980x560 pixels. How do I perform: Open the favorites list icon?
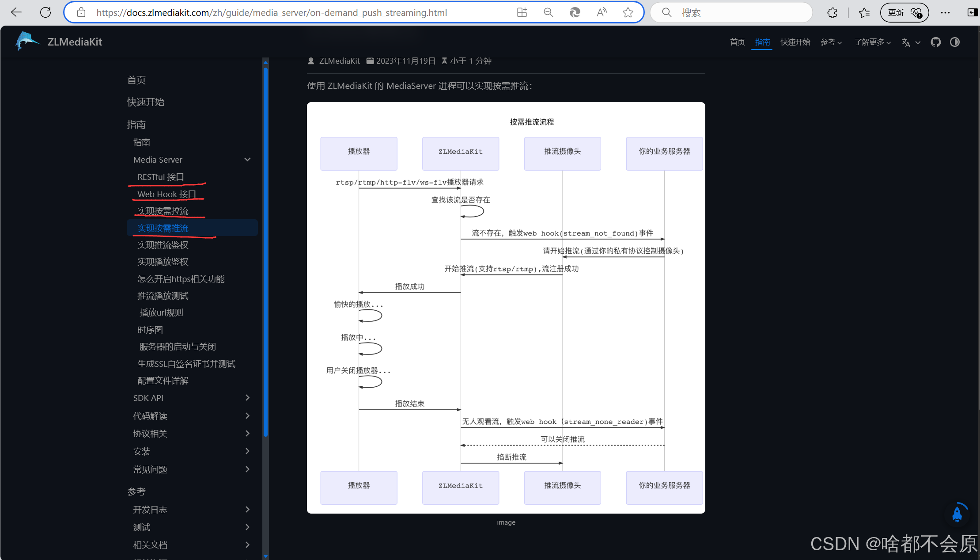864,12
